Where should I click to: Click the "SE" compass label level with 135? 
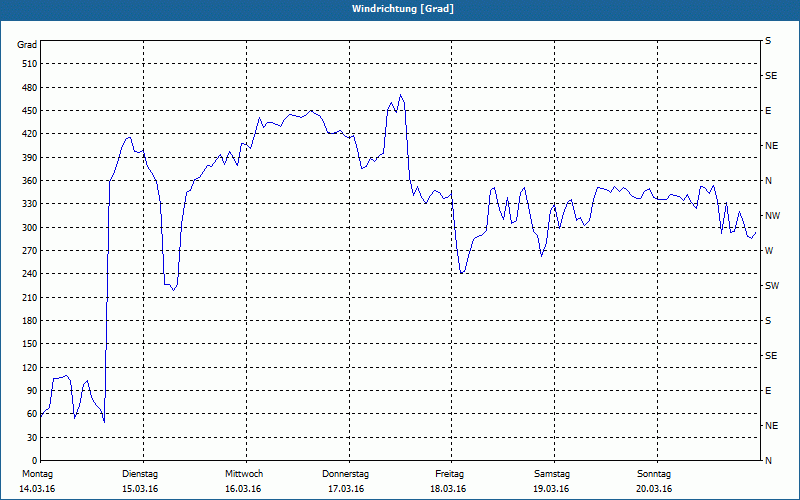click(x=771, y=356)
